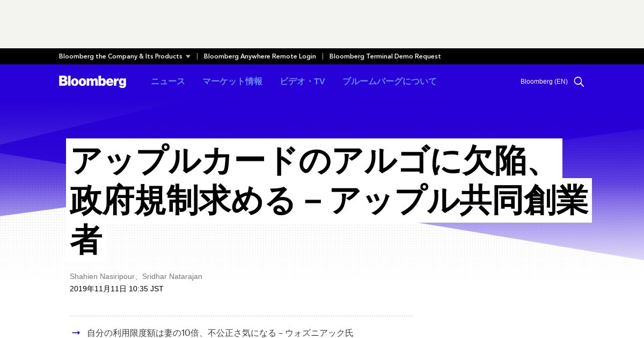Click the date 2019年11月11日 10:35 JST
This screenshot has height=338, width=644.
(116, 289)
